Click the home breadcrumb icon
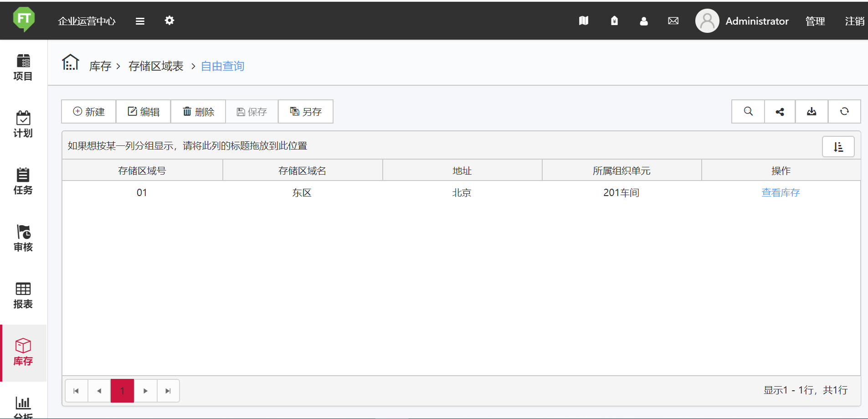The image size is (868, 419). (71, 62)
